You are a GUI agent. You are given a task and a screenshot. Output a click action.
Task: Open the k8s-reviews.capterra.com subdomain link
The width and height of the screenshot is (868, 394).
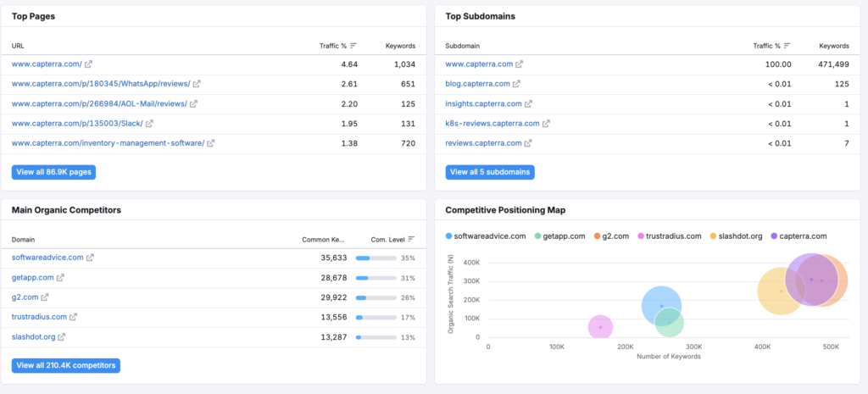click(492, 124)
